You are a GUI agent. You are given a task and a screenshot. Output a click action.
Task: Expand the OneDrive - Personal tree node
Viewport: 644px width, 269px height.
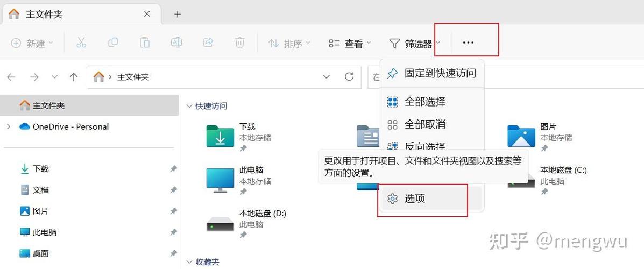pyautogui.click(x=9, y=126)
